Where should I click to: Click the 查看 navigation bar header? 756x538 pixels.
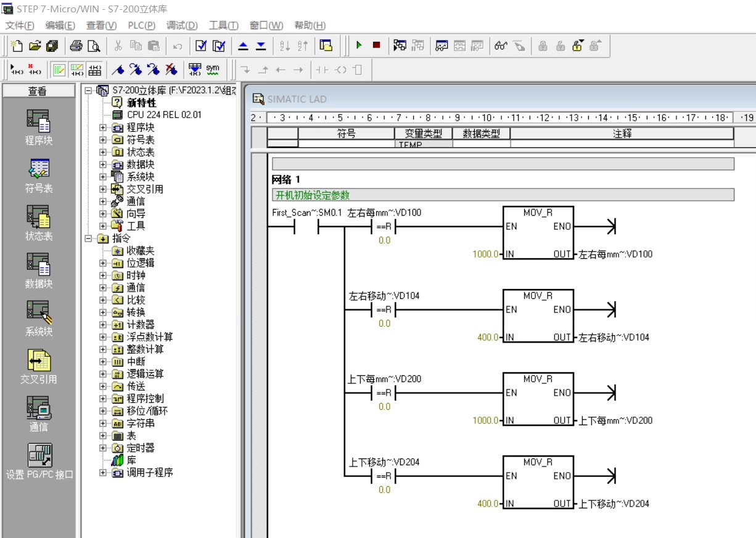click(38, 91)
